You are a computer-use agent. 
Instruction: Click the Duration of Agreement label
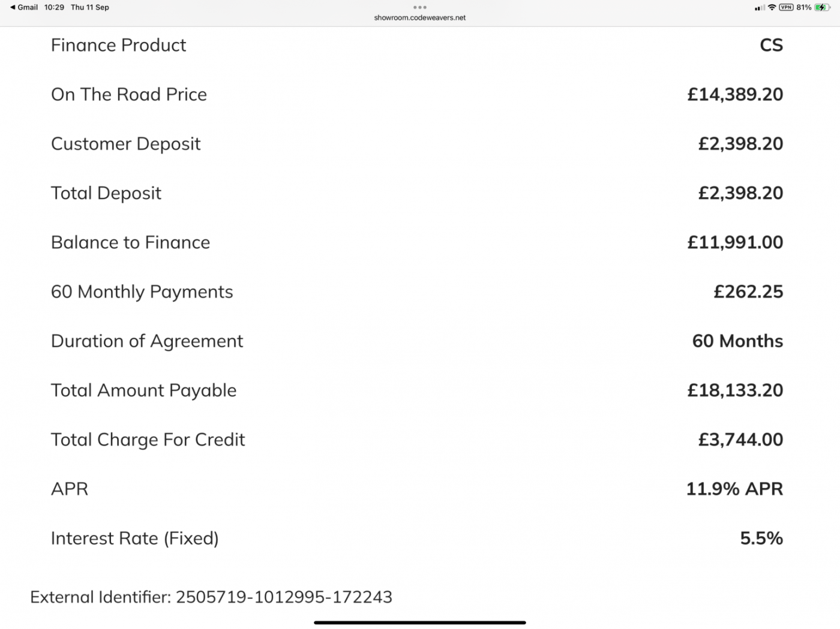click(147, 341)
